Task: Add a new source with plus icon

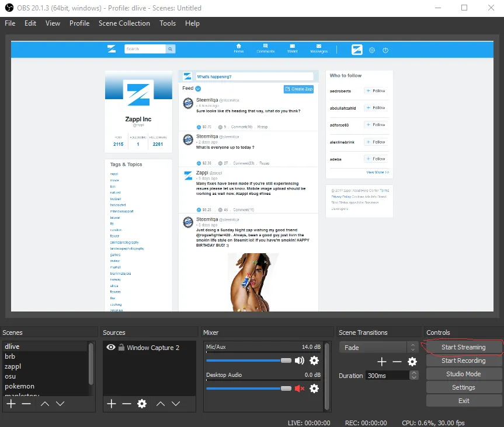Action: point(111,404)
